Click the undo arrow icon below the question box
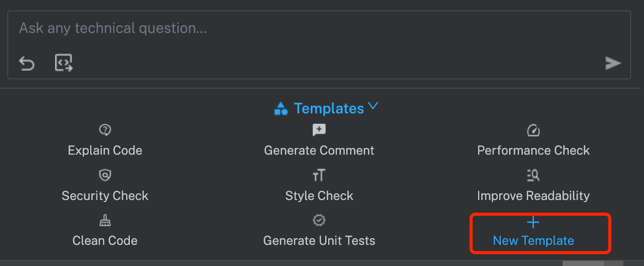644x266 pixels. (27, 63)
